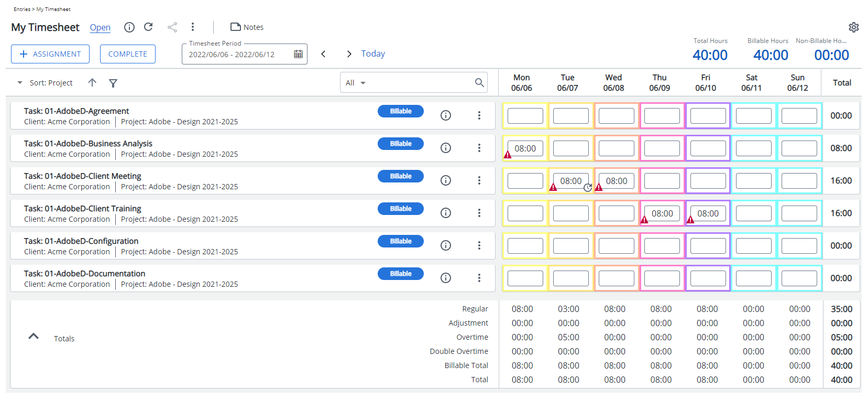The width and height of the screenshot is (868, 399).
Task: Collapse the Totals section
Action: [34, 337]
